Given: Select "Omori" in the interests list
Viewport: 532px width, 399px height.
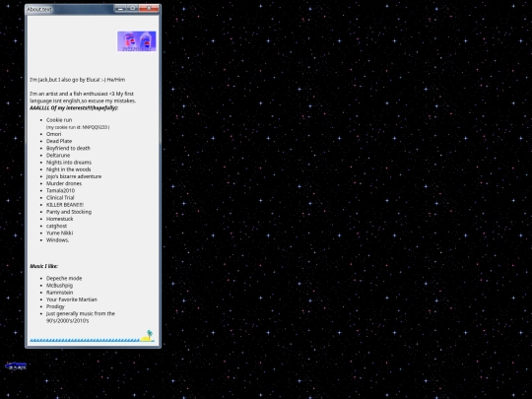Looking at the screenshot, I should tap(53, 134).
